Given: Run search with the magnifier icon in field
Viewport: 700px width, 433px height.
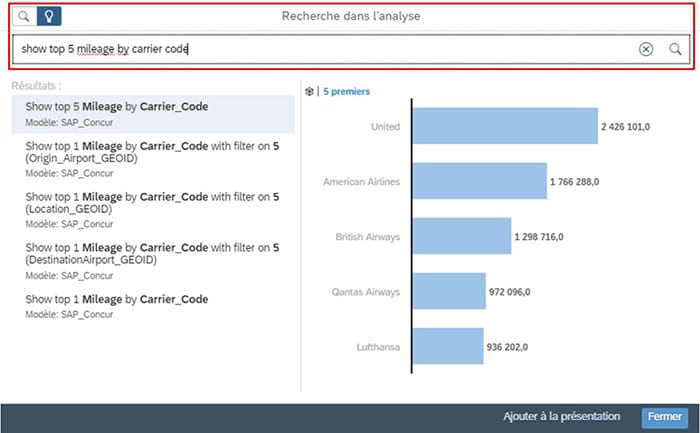Looking at the screenshot, I should click(x=675, y=49).
